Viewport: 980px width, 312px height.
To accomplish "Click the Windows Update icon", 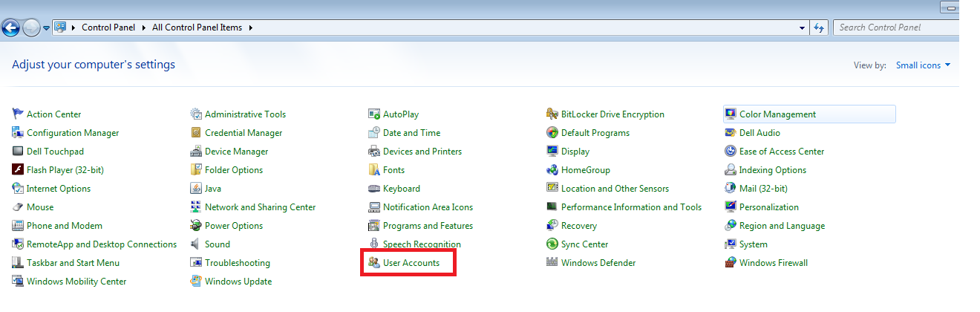I will 196,281.
